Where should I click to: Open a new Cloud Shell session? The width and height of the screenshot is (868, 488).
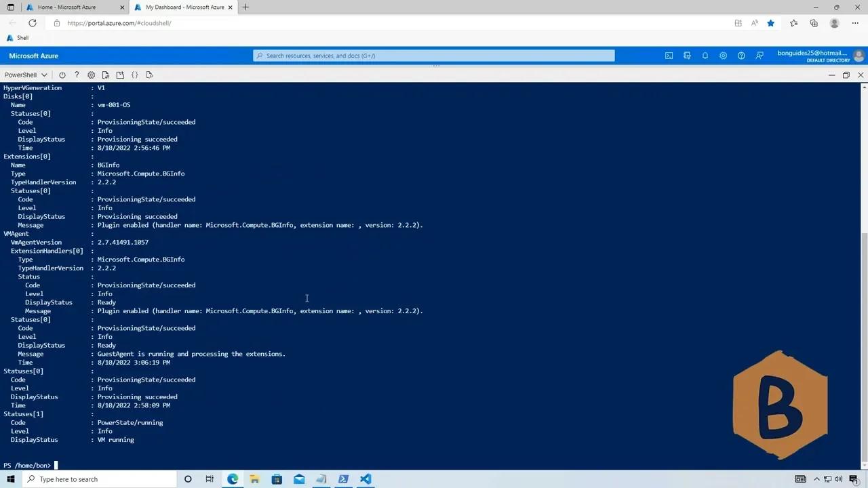[x=120, y=75]
